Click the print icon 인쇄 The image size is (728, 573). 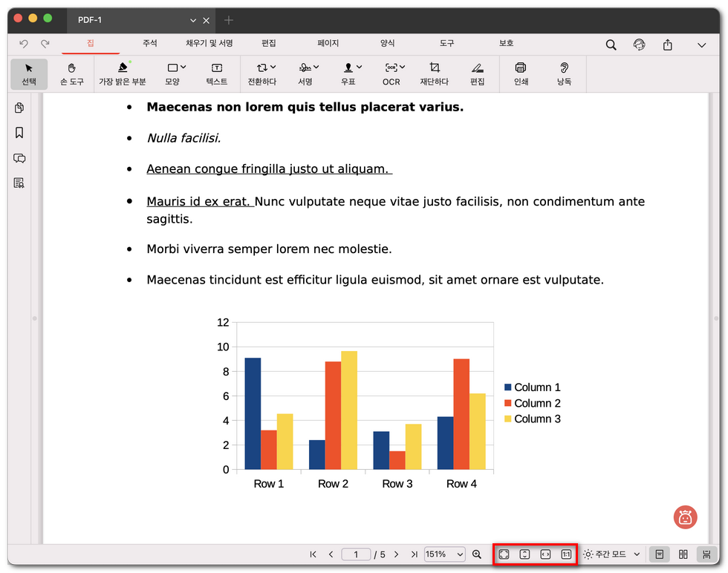tap(521, 73)
